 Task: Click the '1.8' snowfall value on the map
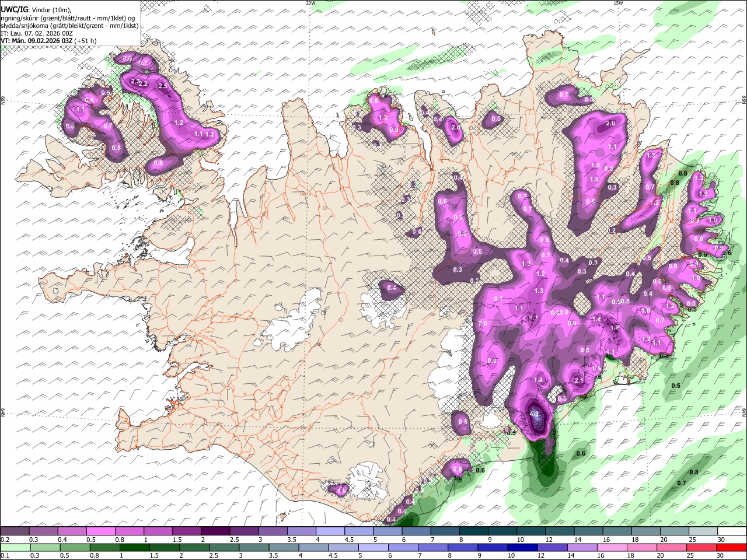615,327
